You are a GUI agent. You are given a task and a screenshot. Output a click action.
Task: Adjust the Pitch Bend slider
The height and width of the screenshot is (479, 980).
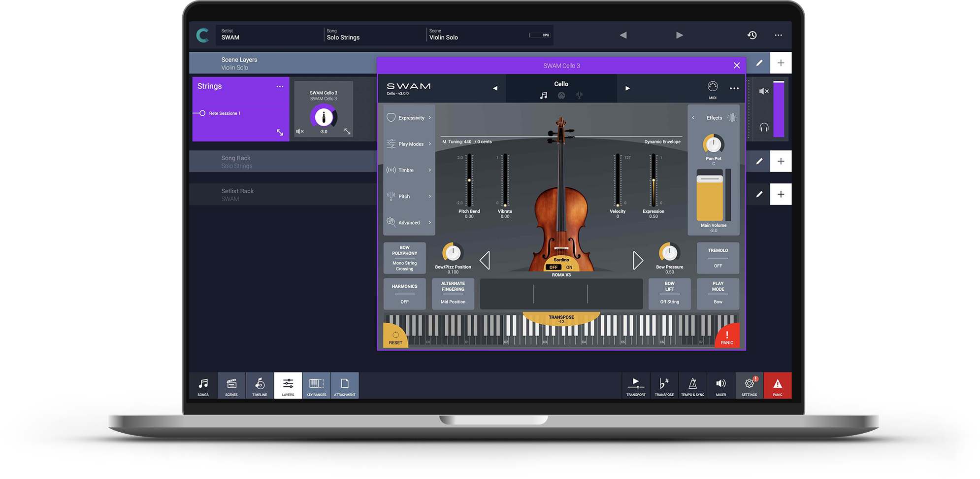point(469,180)
